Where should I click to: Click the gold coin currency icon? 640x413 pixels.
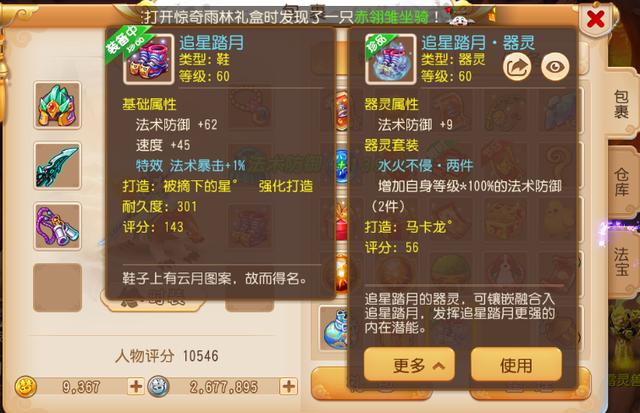26,386
